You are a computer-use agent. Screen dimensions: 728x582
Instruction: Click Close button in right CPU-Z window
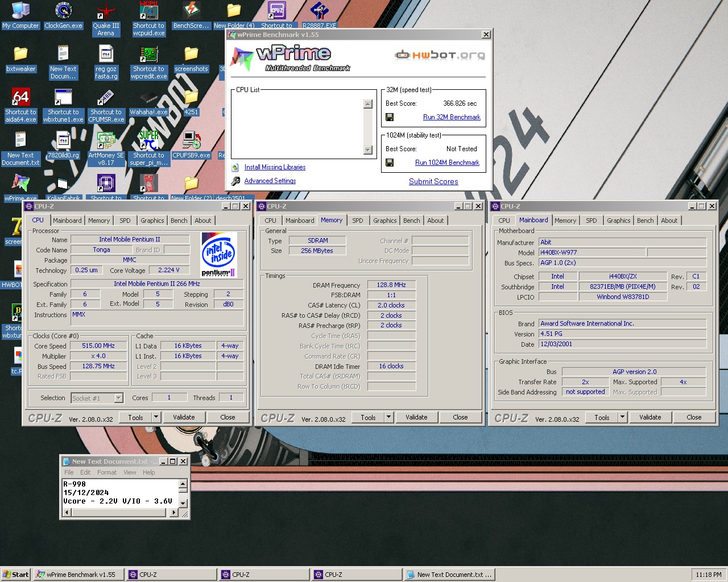[694, 417]
